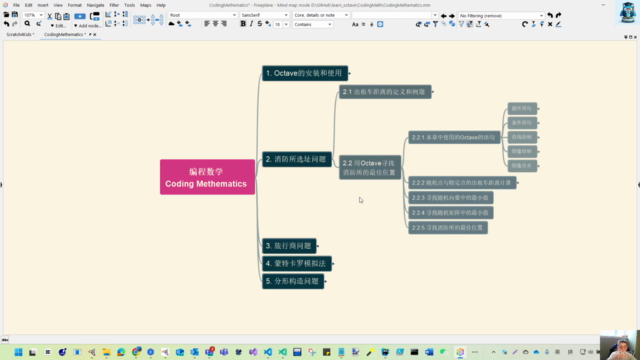Select the node numbered 2.2.5
640x360 pixels.
point(448,227)
